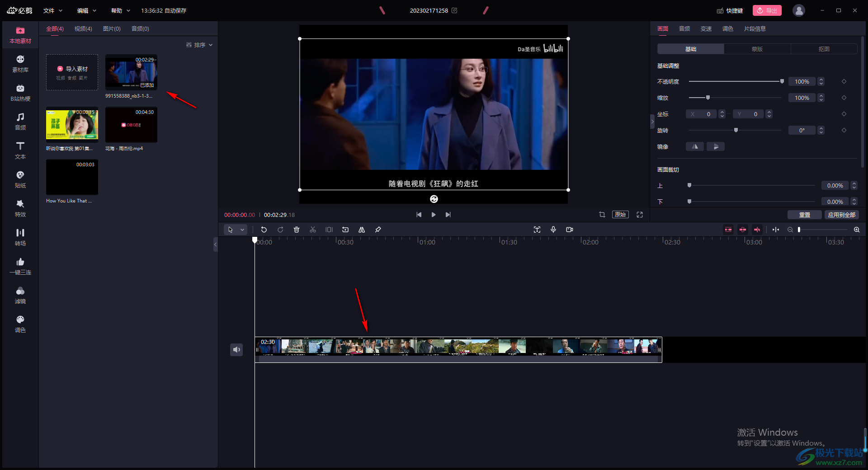Enter fullscreen preview mode
Screen dimensions: 868x470
(640, 215)
